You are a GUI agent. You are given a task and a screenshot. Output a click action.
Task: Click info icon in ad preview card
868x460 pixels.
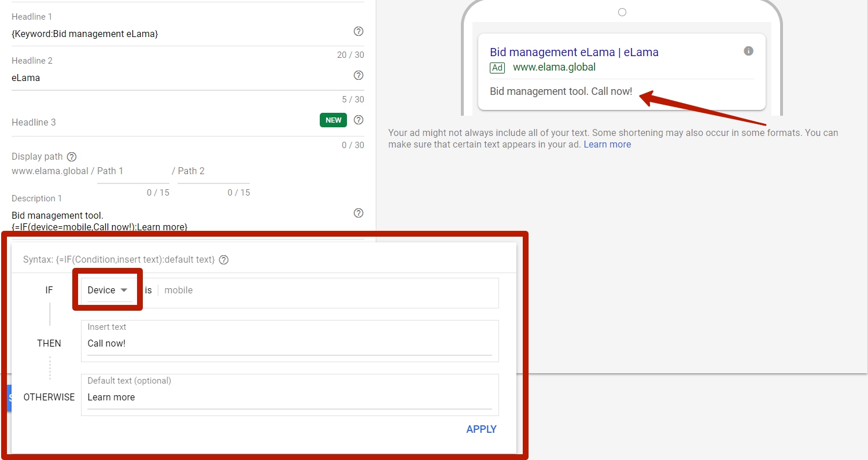[x=748, y=51]
